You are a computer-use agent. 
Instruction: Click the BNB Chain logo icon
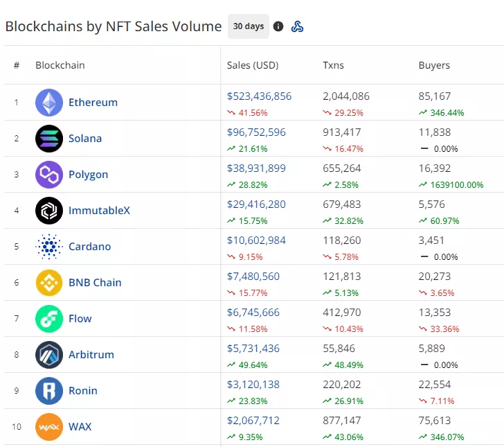49,283
